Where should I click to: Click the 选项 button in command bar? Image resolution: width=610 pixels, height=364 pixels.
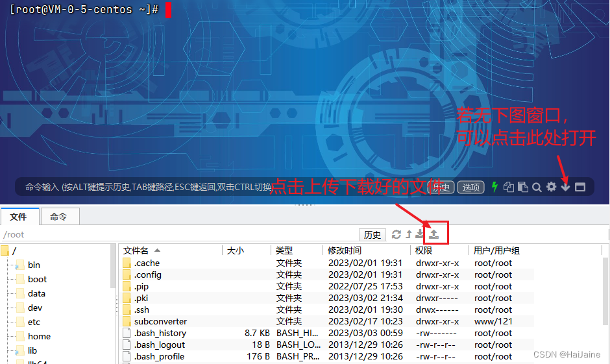(470, 188)
